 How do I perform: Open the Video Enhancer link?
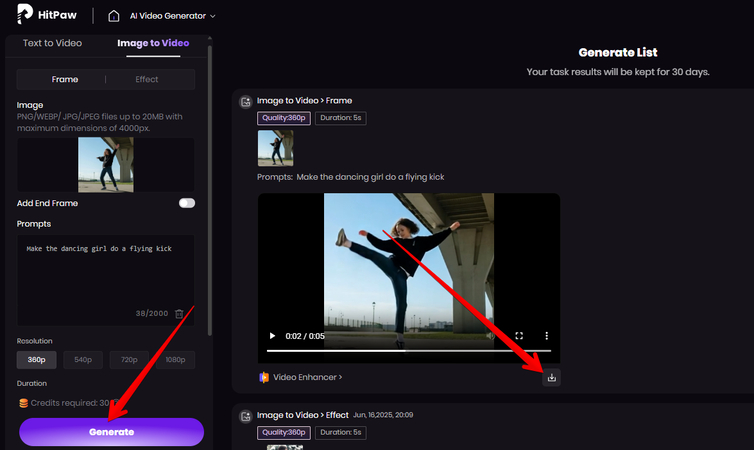coord(308,377)
